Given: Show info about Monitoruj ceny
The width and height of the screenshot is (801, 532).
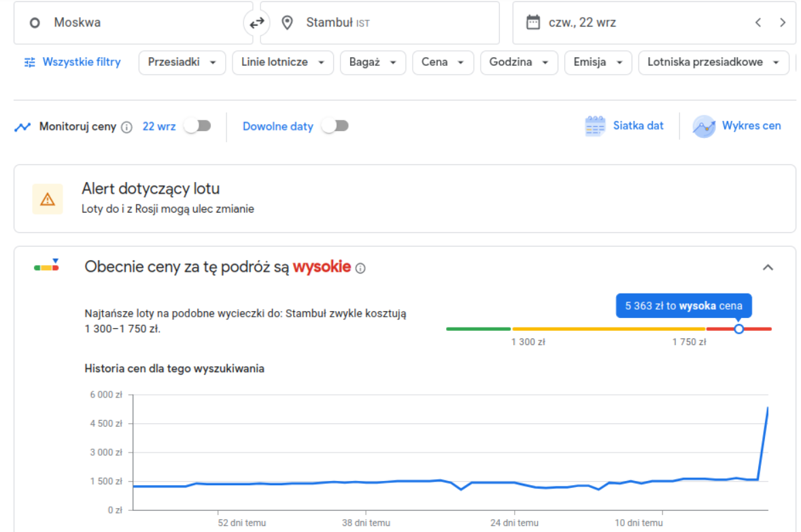Looking at the screenshot, I should (126, 127).
